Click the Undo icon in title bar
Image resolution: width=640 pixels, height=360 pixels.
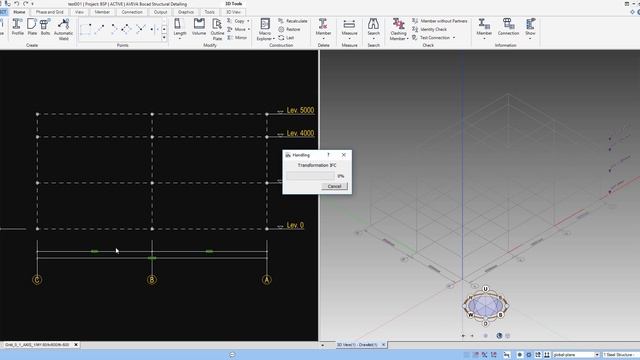click(x=17, y=4)
